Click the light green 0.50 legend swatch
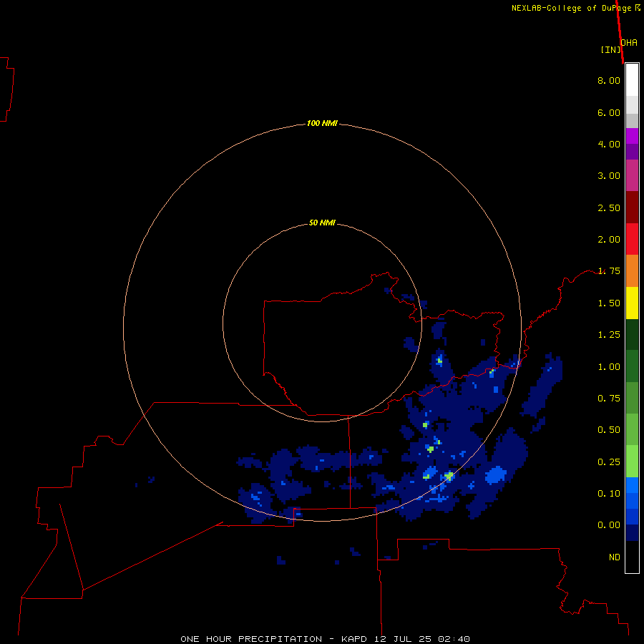 [632, 429]
